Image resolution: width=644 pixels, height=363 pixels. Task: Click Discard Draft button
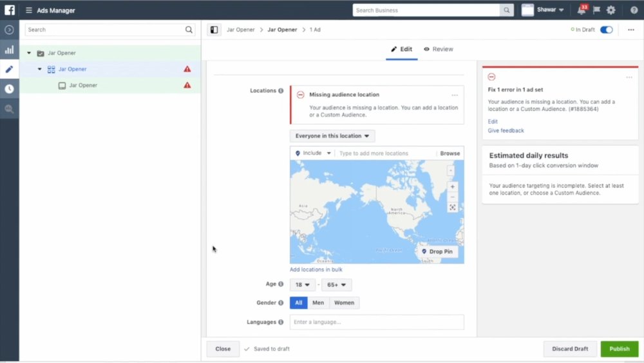tap(570, 349)
